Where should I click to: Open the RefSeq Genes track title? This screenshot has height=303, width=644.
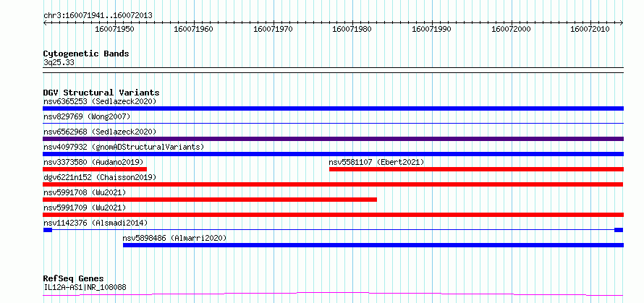[x=74, y=279]
